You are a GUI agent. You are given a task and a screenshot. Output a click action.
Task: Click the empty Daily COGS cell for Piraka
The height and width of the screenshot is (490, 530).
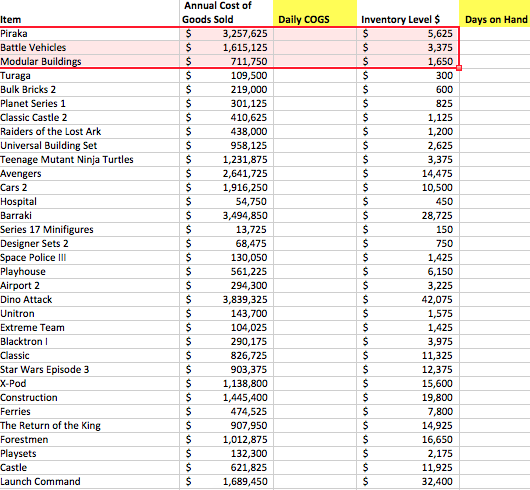315,34
